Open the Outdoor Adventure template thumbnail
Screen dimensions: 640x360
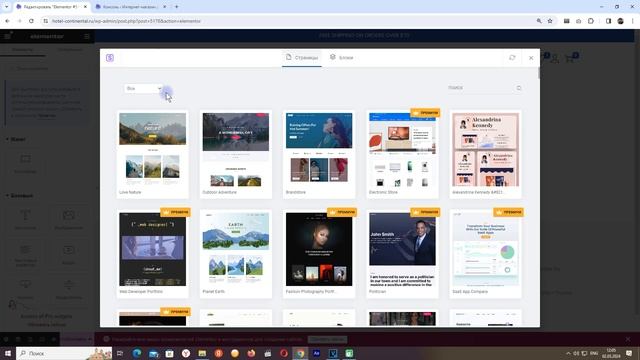click(236, 149)
